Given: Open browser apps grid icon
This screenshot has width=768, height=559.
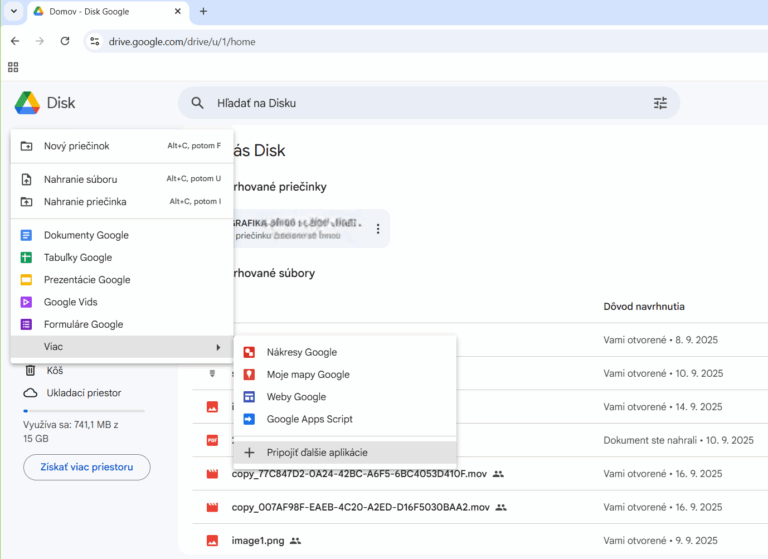Looking at the screenshot, I should point(13,67).
